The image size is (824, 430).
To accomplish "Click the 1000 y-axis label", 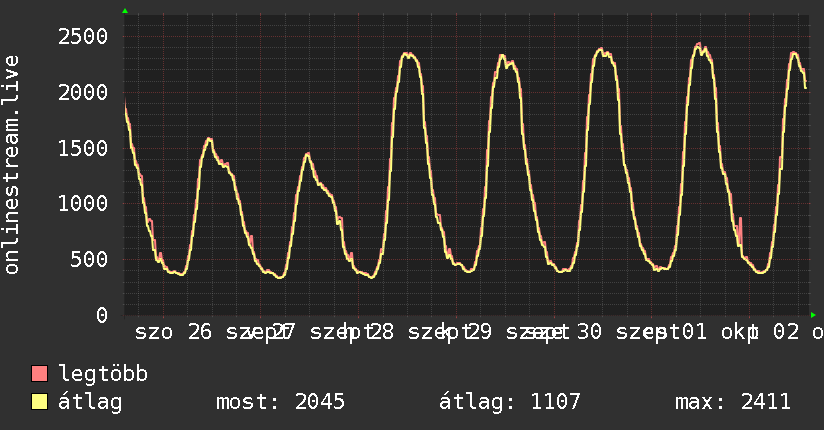I will (83, 203).
